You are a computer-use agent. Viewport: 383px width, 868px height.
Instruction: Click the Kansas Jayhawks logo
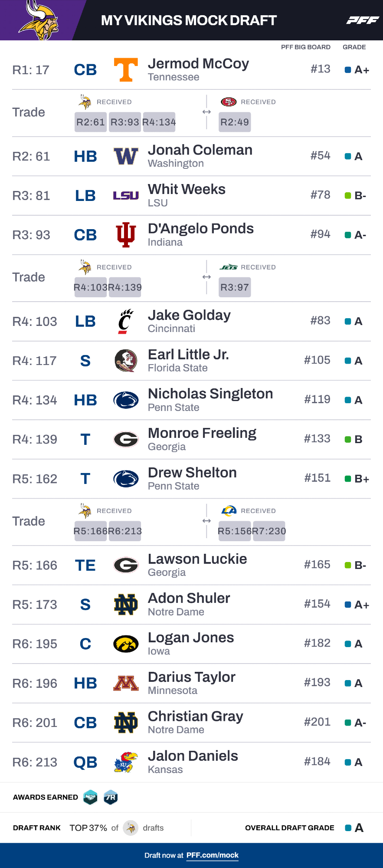(x=126, y=762)
